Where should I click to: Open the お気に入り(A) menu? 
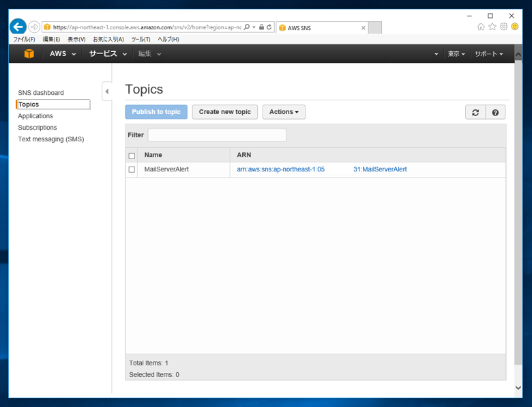[x=108, y=40]
